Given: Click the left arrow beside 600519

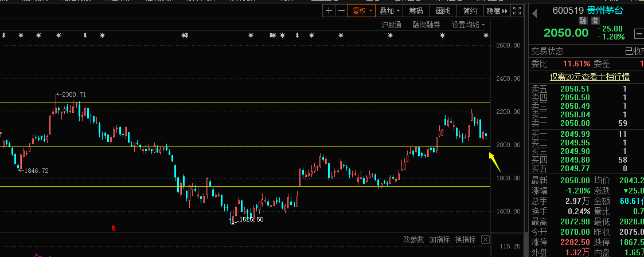Looking at the screenshot, I should coord(534,14).
